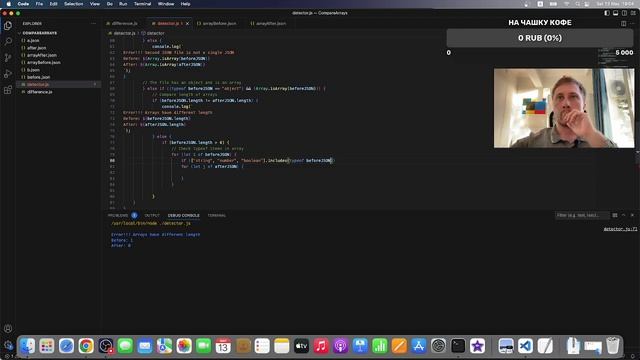Click the 0 RUB donation progress bar
640x360 pixels.
(540, 38)
